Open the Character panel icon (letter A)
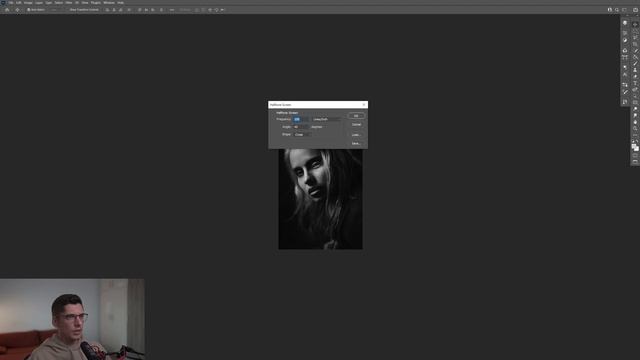640x360 pixels. tap(625, 75)
